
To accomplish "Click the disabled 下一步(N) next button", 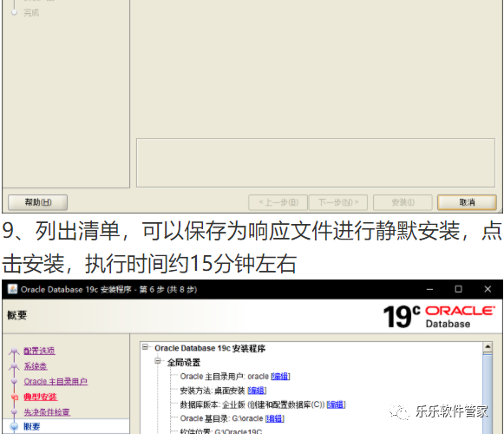I will (338, 202).
